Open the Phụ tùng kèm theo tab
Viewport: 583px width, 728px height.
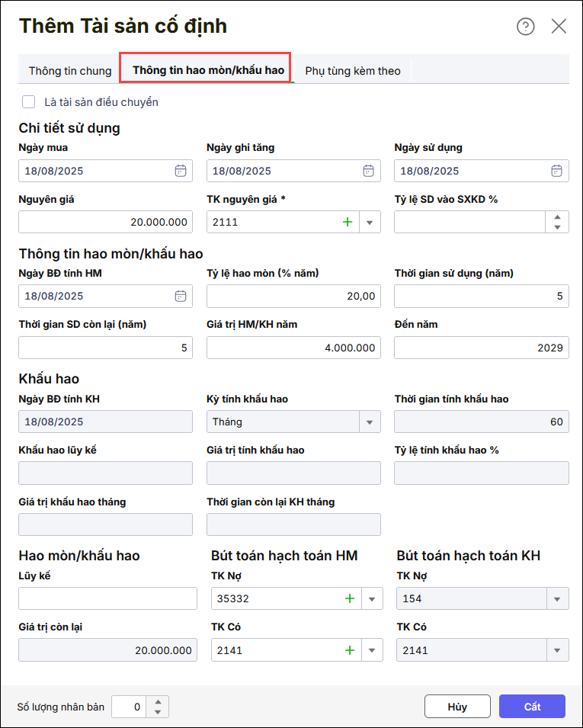coord(353,71)
